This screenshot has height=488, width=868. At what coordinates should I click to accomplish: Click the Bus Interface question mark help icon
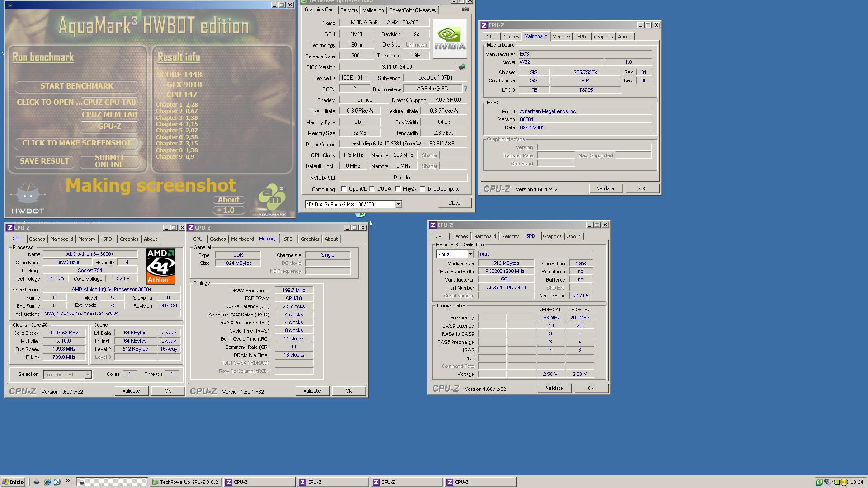point(465,89)
